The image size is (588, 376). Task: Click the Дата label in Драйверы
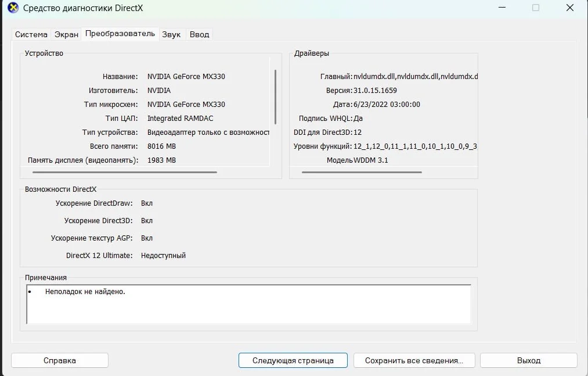click(342, 104)
